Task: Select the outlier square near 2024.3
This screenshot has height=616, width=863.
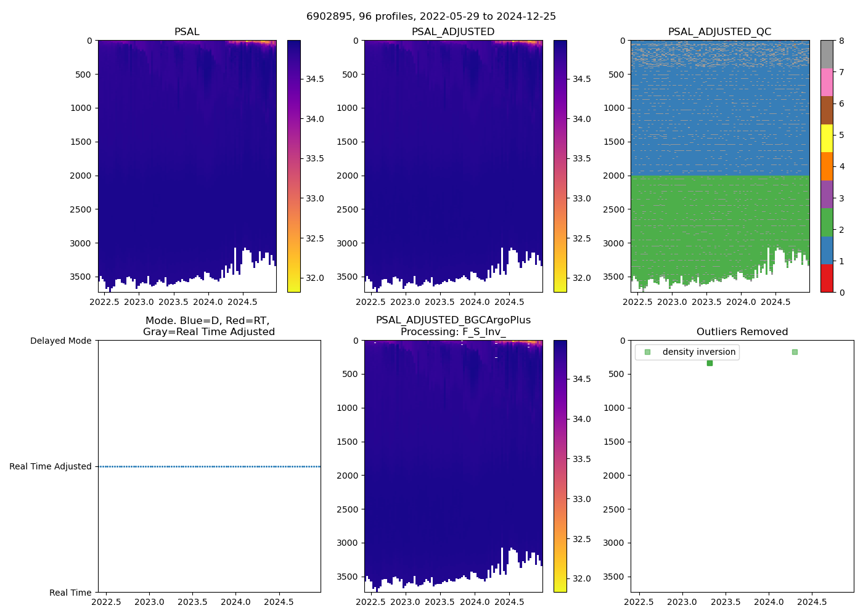Action: [x=795, y=352]
